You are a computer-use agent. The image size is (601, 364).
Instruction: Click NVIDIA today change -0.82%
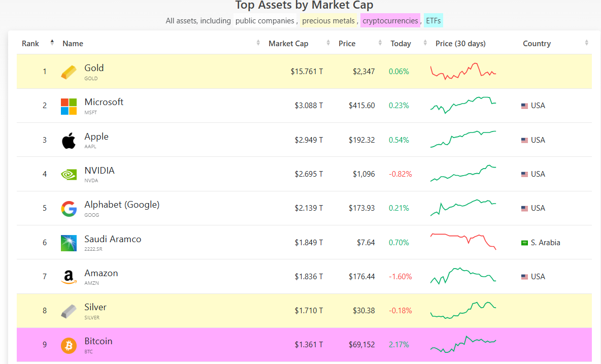400,174
